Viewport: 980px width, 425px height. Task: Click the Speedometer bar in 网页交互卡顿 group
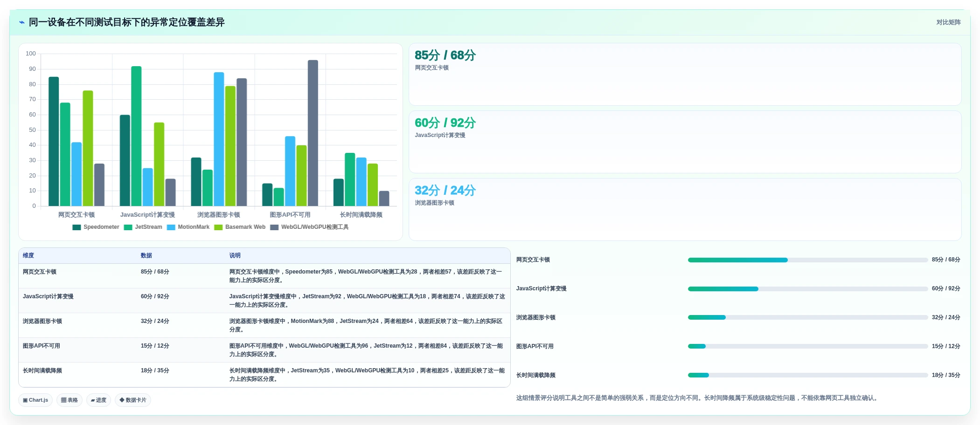pyautogui.click(x=54, y=142)
